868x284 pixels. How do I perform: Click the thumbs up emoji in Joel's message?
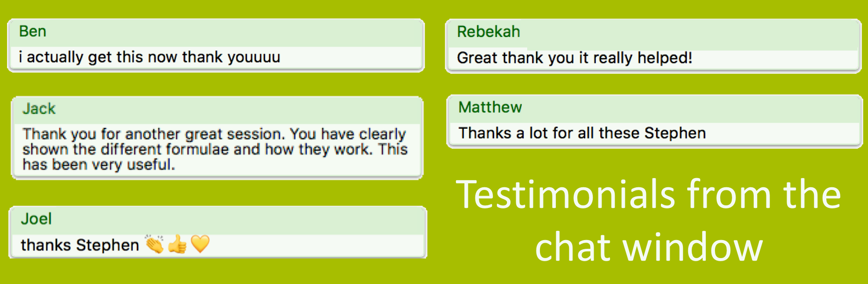tap(178, 244)
